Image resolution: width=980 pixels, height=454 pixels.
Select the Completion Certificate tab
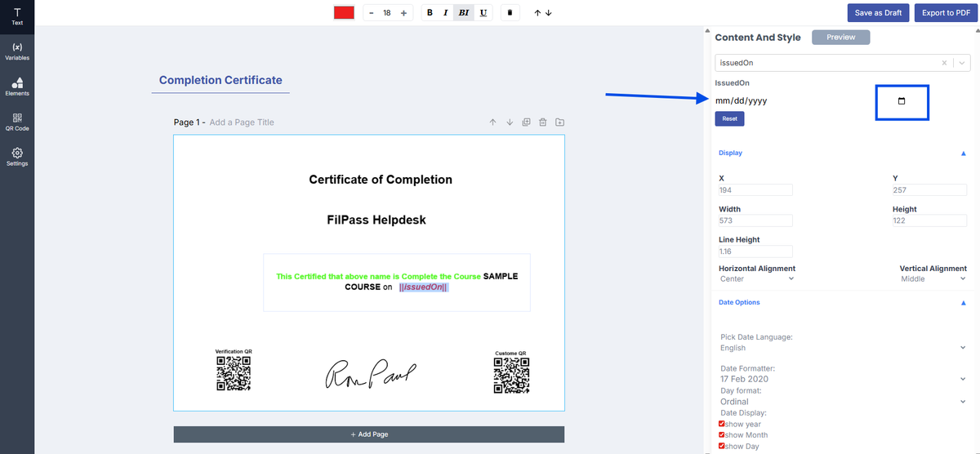pos(220,80)
